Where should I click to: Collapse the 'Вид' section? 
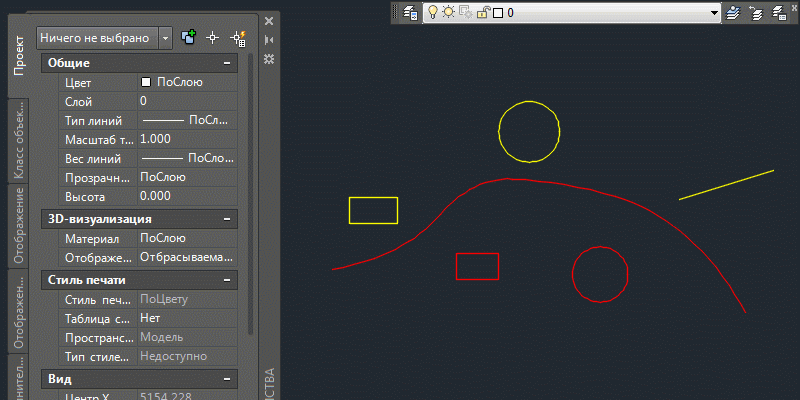coord(227,380)
